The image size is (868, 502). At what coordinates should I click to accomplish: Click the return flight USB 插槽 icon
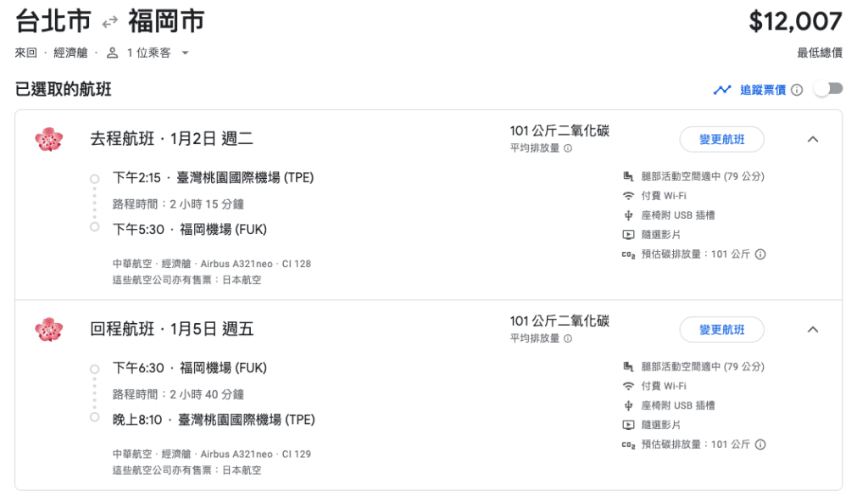click(628, 405)
